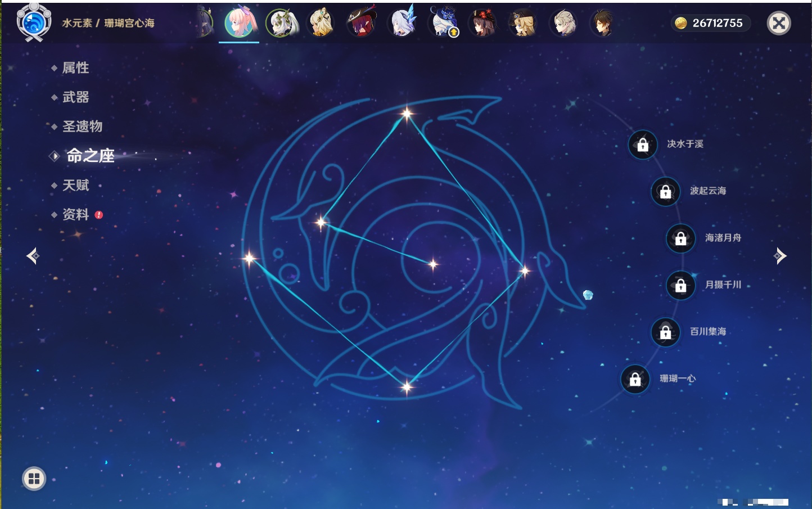Select Nahida's avatar in the character bar
This screenshot has width=812, height=509.
(x=281, y=23)
